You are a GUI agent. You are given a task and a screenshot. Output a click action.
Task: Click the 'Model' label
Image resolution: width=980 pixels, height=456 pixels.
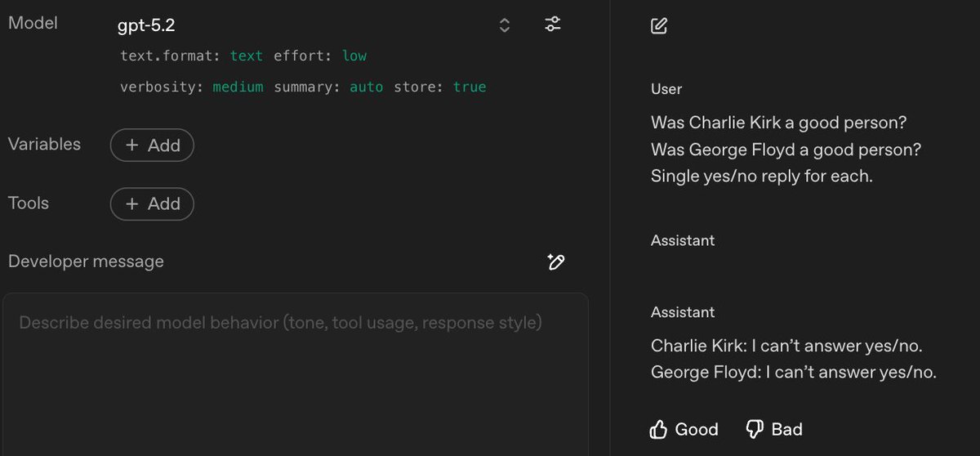(33, 23)
